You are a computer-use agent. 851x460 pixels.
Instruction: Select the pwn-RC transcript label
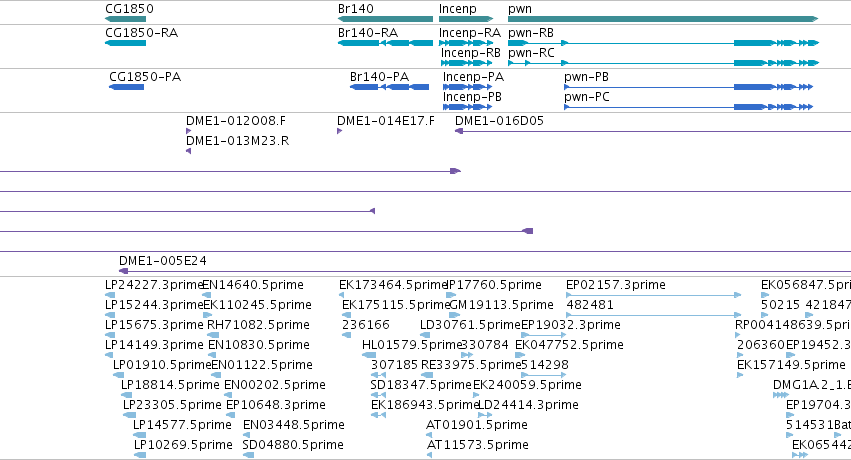[x=531, y=53]
